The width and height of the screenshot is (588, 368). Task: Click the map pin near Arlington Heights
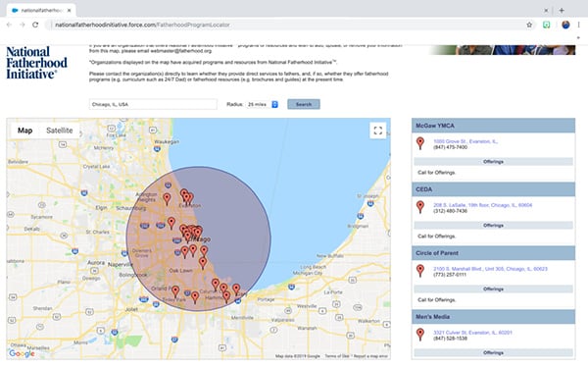(167, 199)
